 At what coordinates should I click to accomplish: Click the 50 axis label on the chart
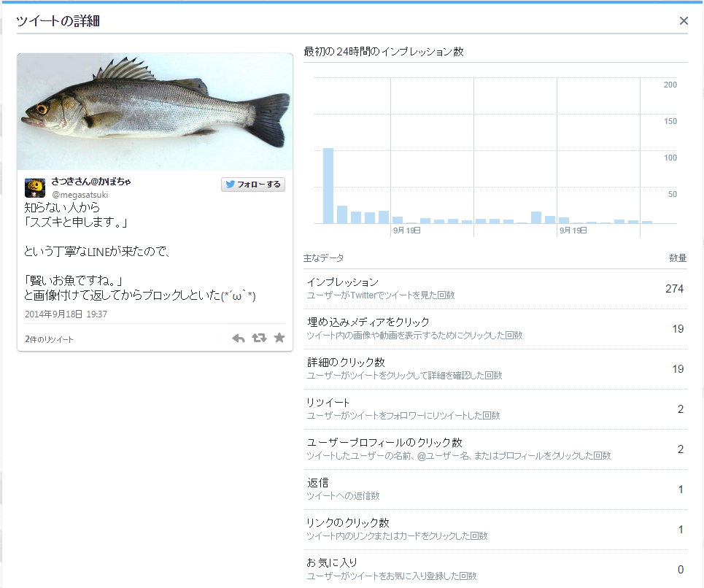coord(672,194)
